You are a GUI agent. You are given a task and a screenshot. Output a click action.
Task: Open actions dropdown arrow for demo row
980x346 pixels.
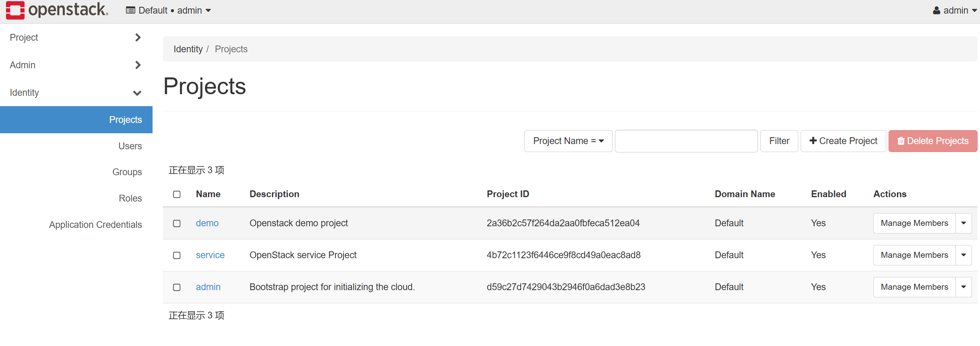pos(964,223)
